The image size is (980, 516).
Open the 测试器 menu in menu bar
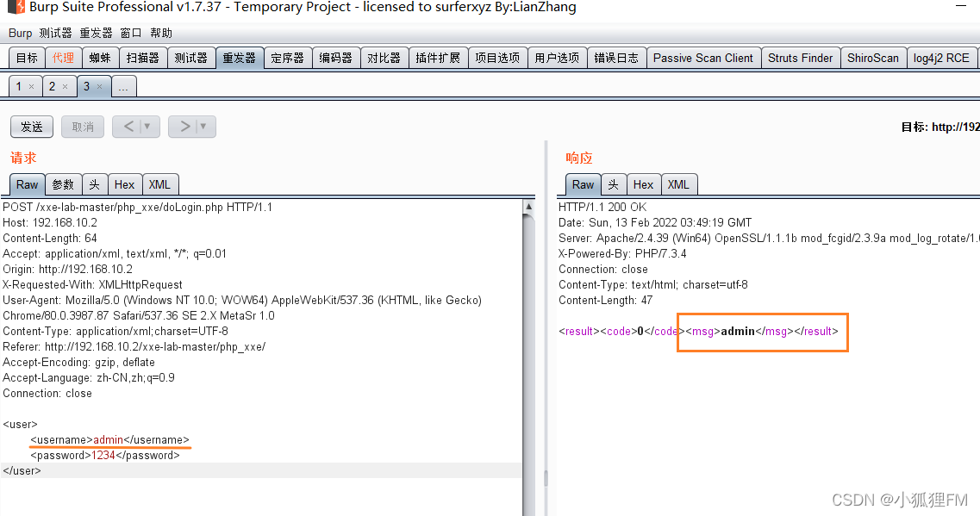[x=55, y=33]
